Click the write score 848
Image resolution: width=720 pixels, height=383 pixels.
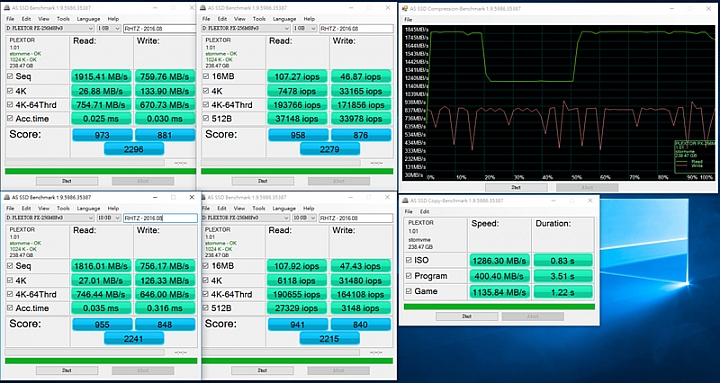coord(165,325)
